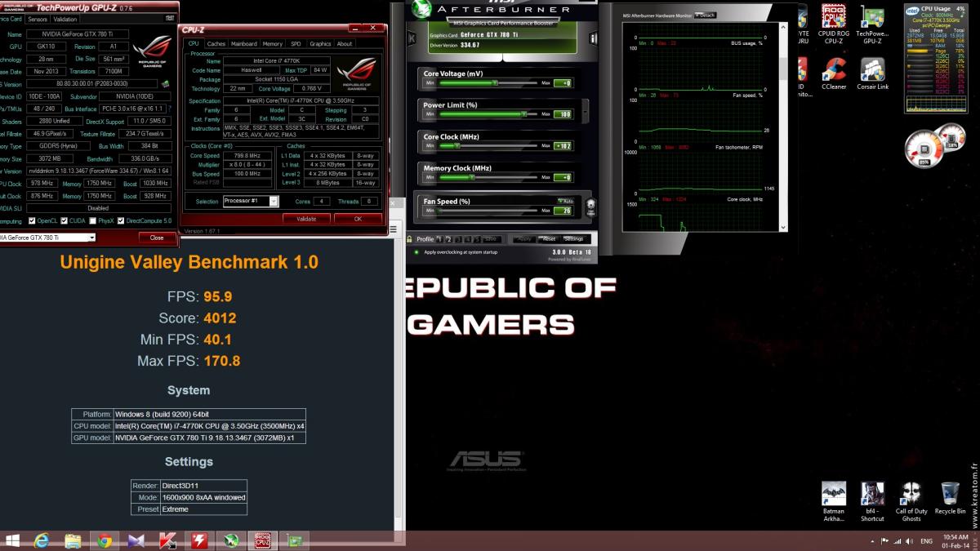Open the ENG language indicator
This screenshot has width=980, height=551.
[x=927, y=541]
